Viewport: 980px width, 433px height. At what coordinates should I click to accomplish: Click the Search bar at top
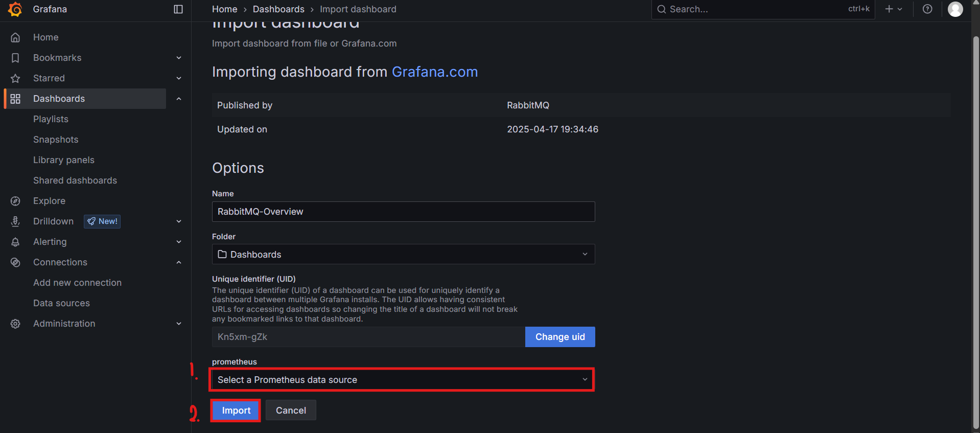763,9
